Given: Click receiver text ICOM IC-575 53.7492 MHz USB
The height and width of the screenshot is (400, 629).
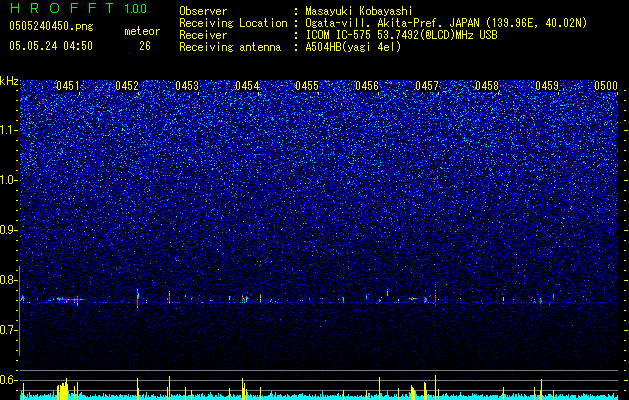Looking at the screenshot, I should click(401, 35).
